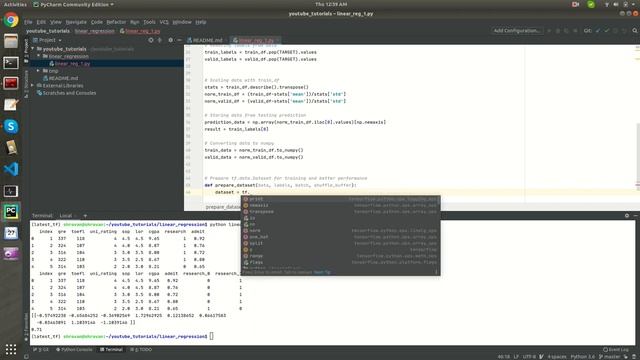Show applications grid at dock bottom
Viewport: 640px width, 360px height.
[x=11, y=349]
